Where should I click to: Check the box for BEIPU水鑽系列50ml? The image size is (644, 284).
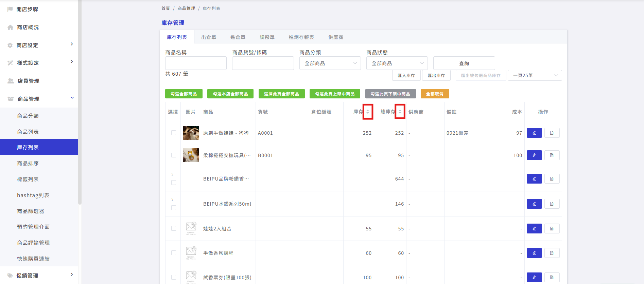click(x=174, y=208)
